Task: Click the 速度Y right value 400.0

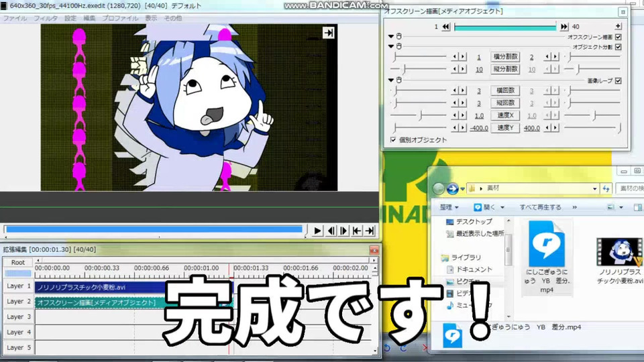Action: pos(531,128)
